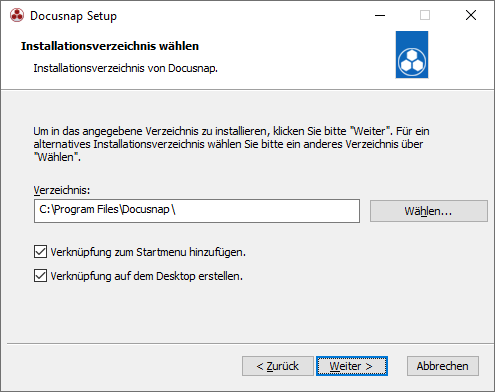Screen dimensions: 495x392
Task: Click the red Docusnap icon in title bar
Action: [x=17, y=15]
